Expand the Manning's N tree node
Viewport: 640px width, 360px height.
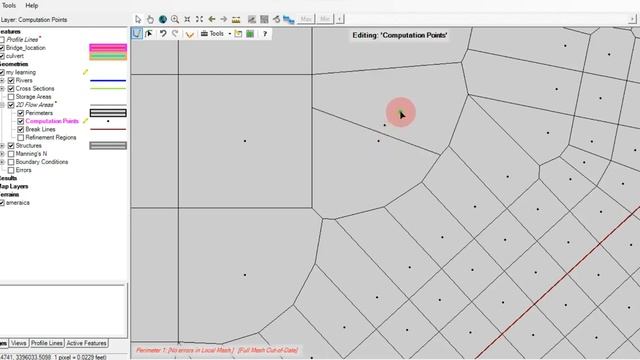[x=2, y=154]
